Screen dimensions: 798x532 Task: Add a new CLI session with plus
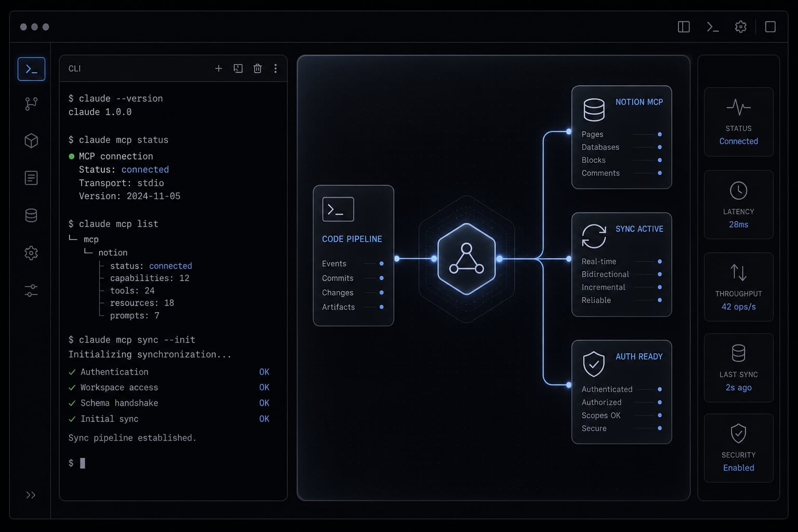click(219, 69)
